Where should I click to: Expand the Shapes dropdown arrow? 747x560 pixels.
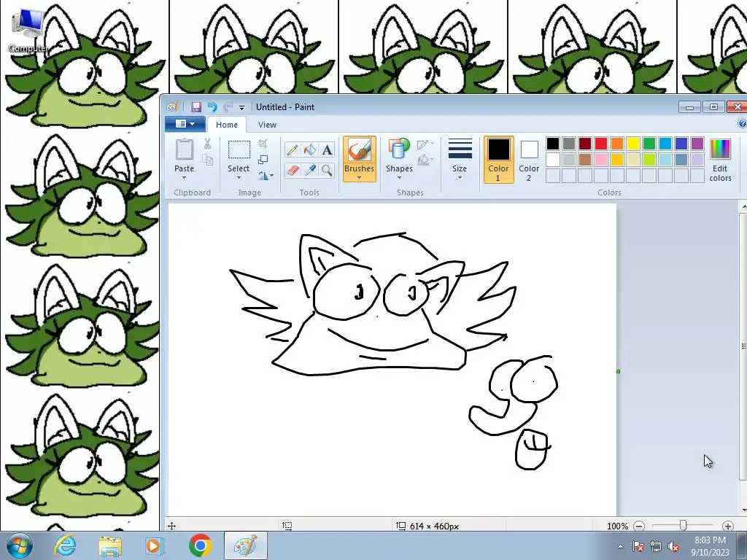pos(399,178)
